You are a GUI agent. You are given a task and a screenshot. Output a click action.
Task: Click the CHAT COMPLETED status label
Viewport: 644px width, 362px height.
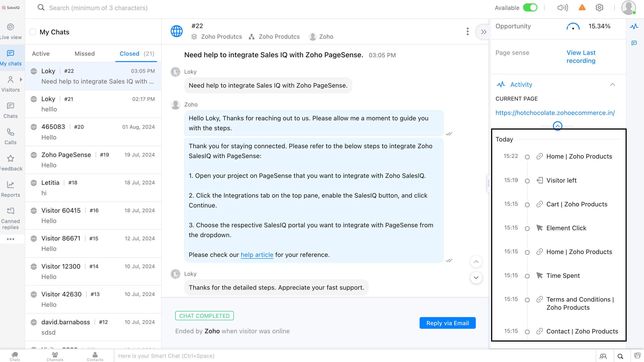click(x=204, y=316)
